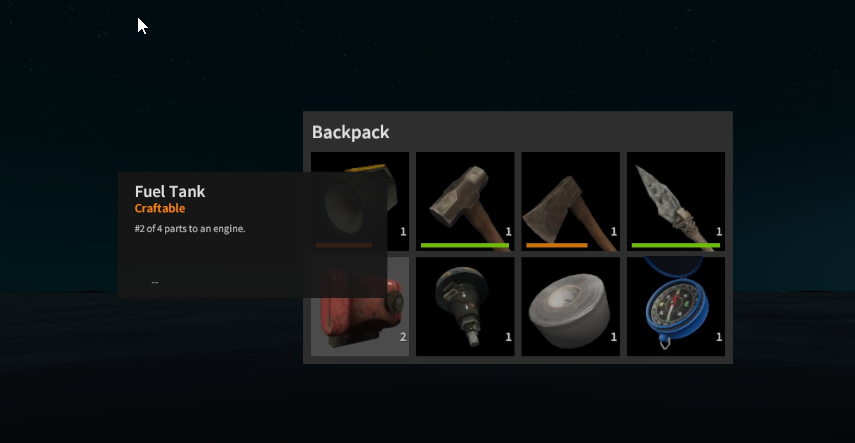Select the spark plug engine part

point(465,307)
